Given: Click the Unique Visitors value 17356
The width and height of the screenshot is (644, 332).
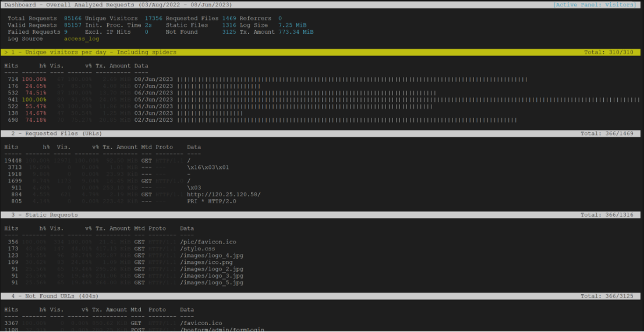Looking at the screenshot, I should [x=154, y=19].
